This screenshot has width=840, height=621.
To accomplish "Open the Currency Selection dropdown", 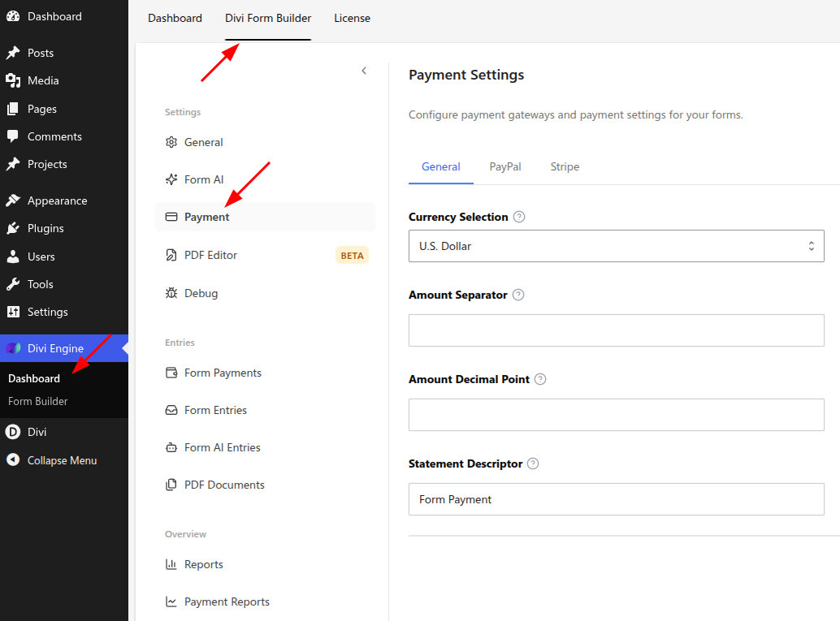I will 616,246.
